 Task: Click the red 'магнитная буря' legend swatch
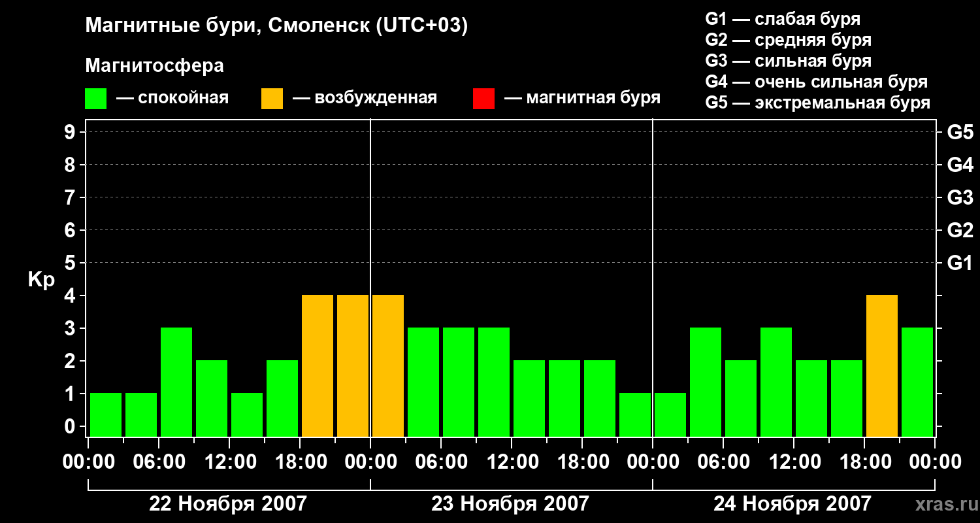484,99
